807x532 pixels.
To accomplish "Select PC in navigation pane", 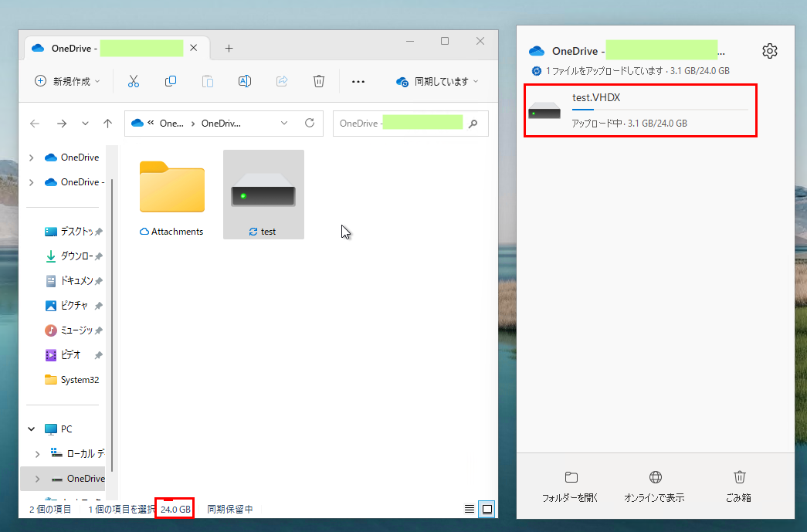I will click(58, 429).
